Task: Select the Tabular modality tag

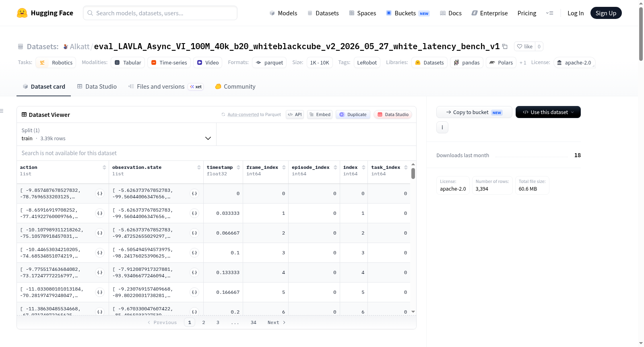Action: click(128, 62)
